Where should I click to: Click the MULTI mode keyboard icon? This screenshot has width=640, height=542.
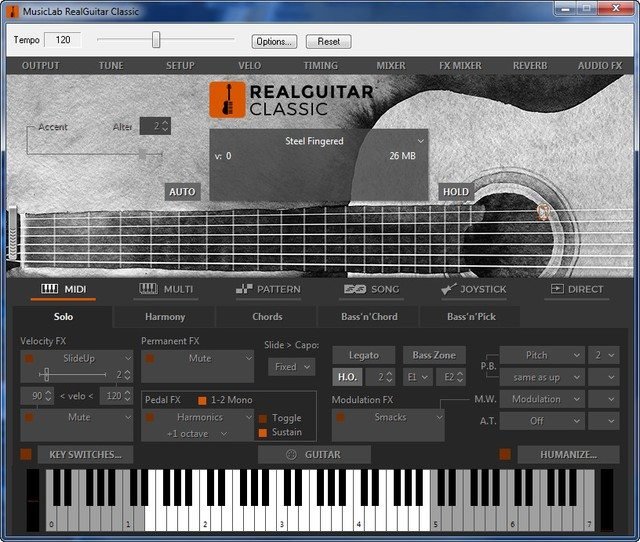148,289
